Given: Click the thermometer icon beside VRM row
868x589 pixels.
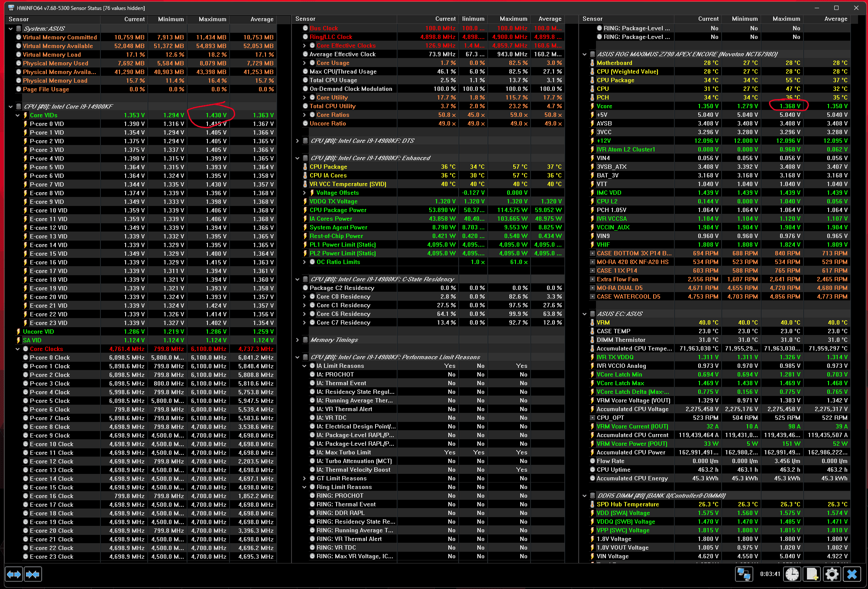Looking at the screenshot, I should click(592, 322).
